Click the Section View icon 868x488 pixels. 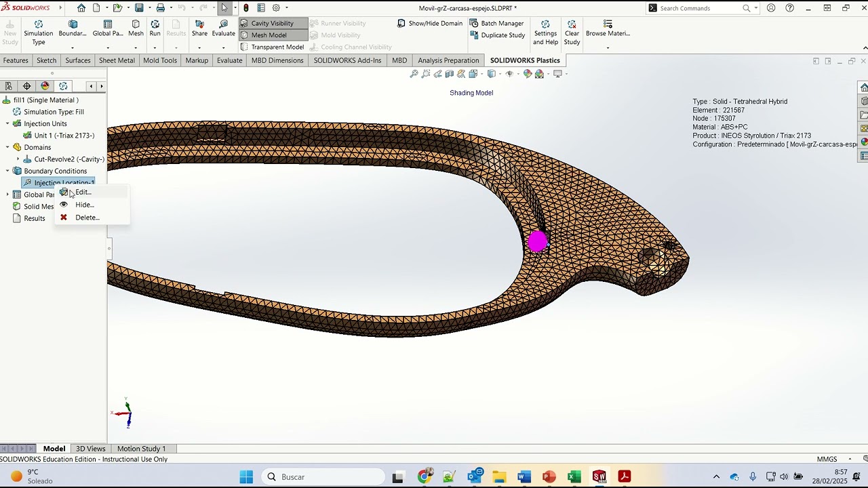pyautogui.click(x=450, y=74)
